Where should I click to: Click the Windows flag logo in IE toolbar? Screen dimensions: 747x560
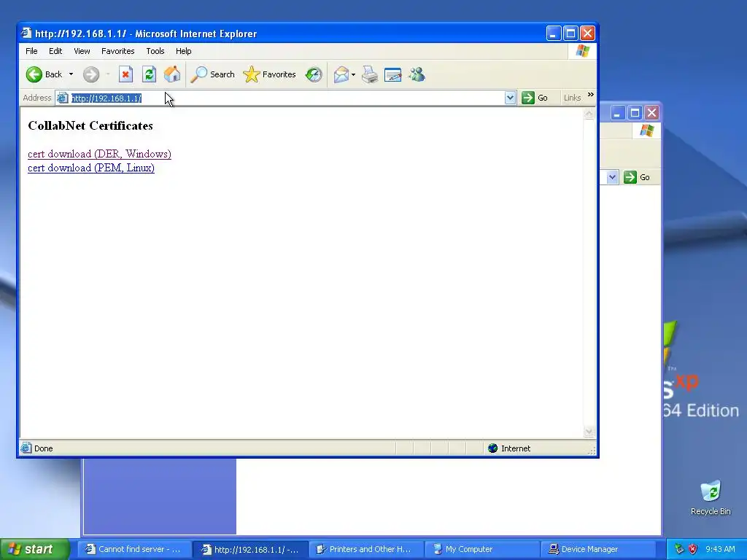[x=582, y=51]
